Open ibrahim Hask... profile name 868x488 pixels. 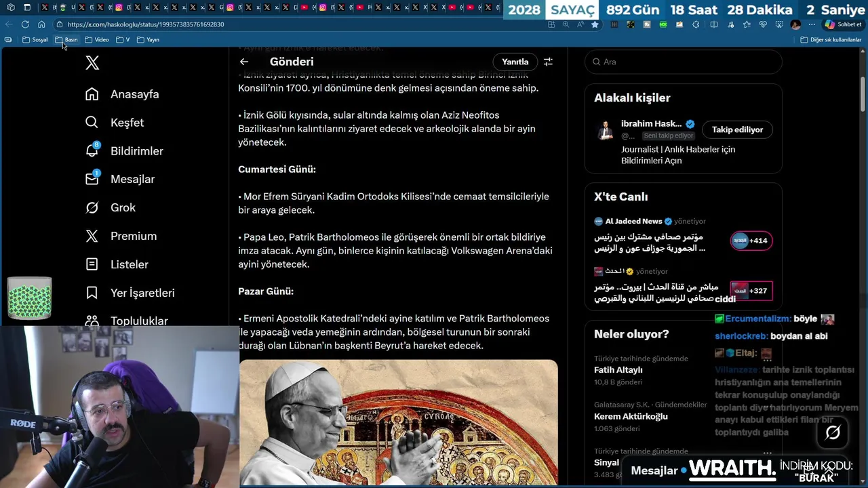(x=651, y=123)
